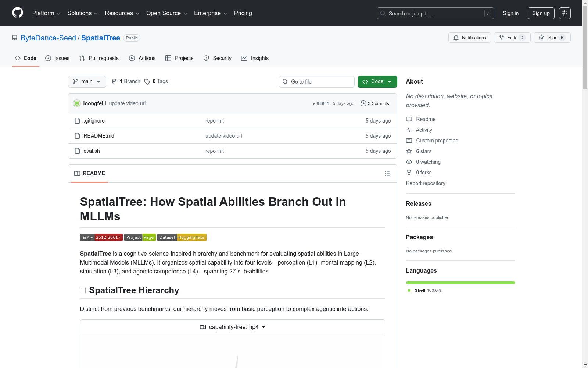Click the bell icon in Notifications button
The image size is (588, 368).
(456, 38)
